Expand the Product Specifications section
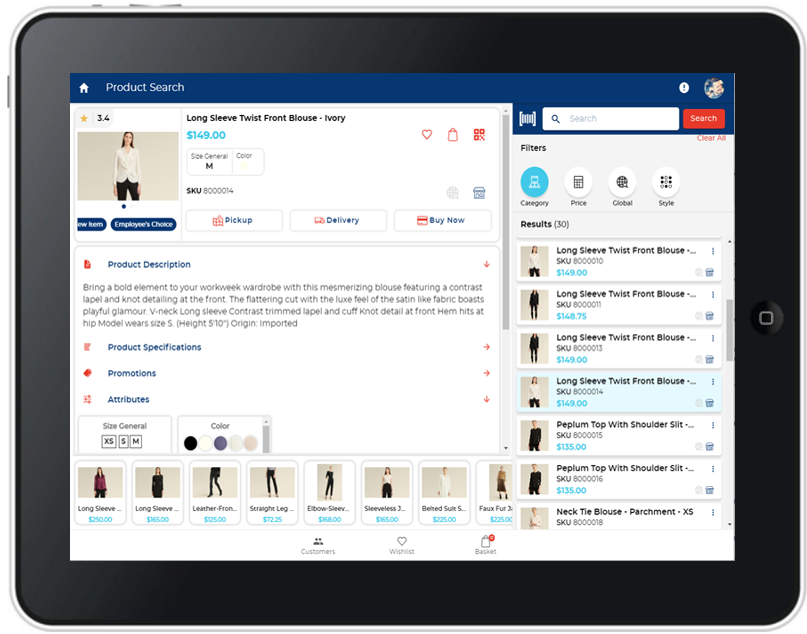The height and width of the screenshot is (634, 807). pos(486,347)
